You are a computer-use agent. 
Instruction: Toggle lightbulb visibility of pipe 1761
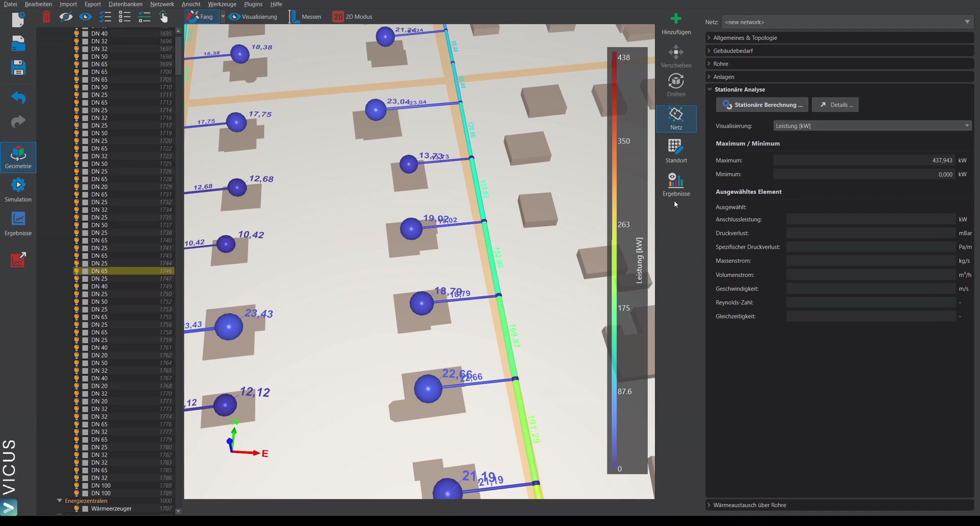coord(77,348)
